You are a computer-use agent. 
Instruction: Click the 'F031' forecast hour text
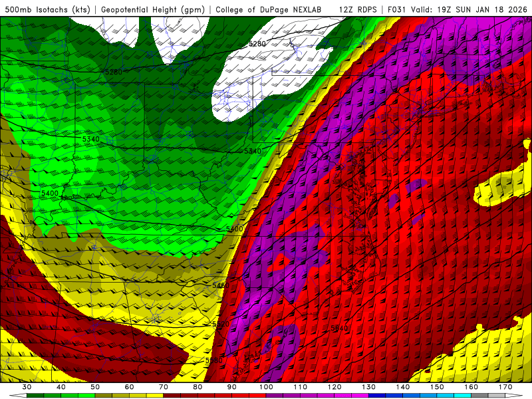point(396,9)
